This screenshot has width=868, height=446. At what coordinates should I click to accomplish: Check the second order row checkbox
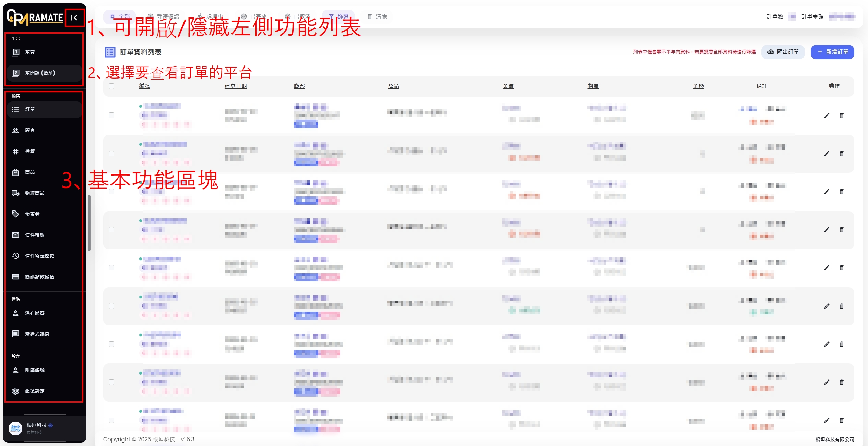pos(111,154)
